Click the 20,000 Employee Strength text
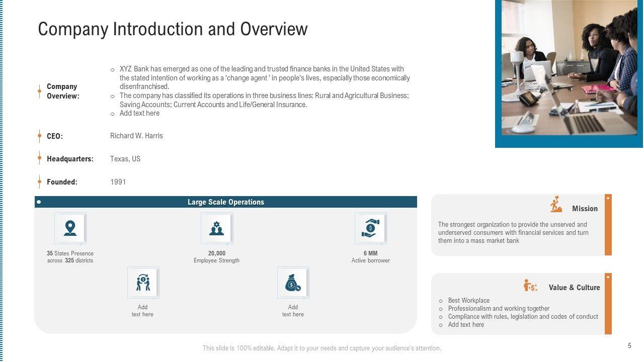Screen dimensions: 644x362 217,257
